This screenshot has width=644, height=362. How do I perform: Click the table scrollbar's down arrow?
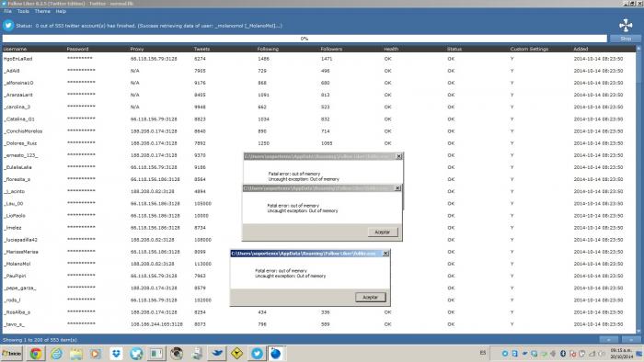[x=638, y=331]
